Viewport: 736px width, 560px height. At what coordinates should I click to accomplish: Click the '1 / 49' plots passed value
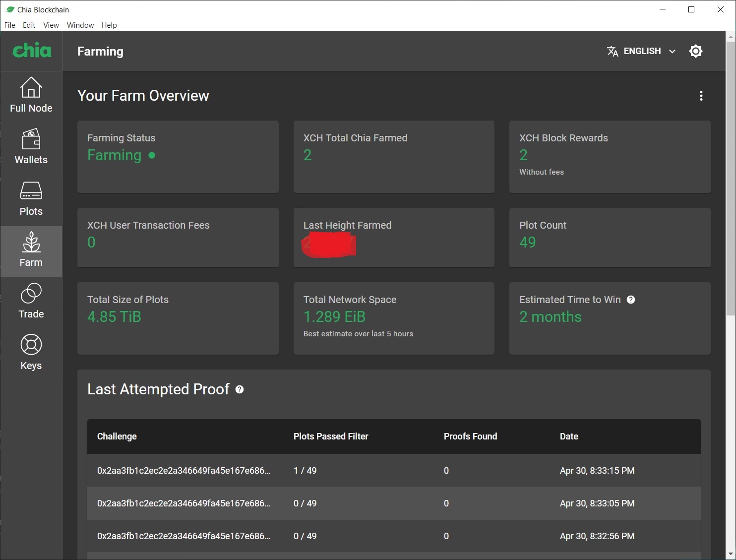pos(305,471)
